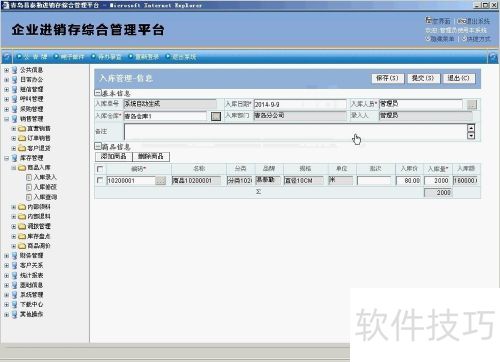Click the 添加商品 add product button
Image resolution: width=500 pixels, height=362 pixels.
pos(113,157)
